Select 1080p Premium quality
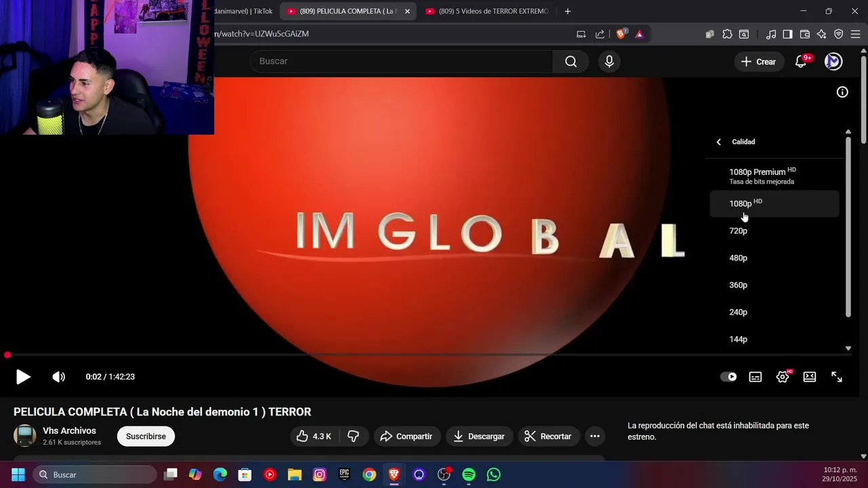Screen dimensions: 868x488 (774, 176)
